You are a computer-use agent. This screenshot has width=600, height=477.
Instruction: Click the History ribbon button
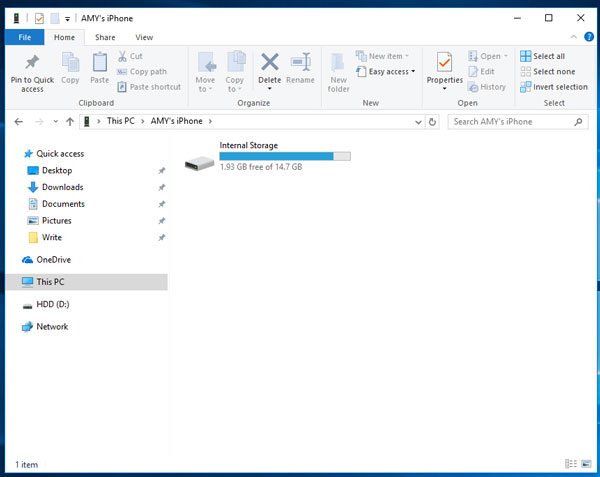487,87
